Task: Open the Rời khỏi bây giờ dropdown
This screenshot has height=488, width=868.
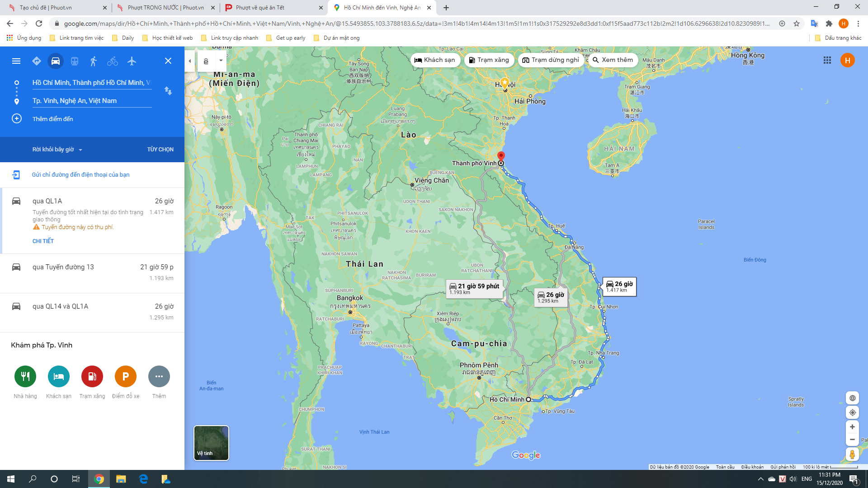Action: pos(57,150)
